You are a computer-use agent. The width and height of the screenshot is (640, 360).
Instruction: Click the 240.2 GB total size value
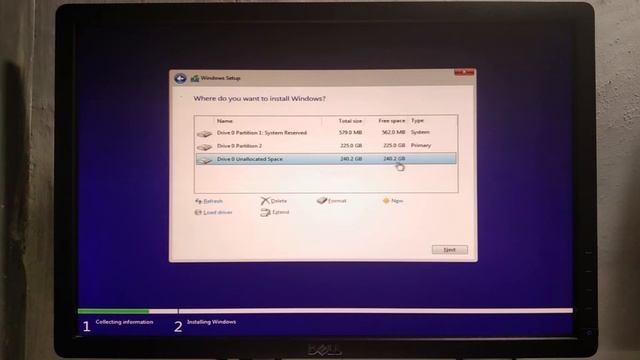[351, 159]
